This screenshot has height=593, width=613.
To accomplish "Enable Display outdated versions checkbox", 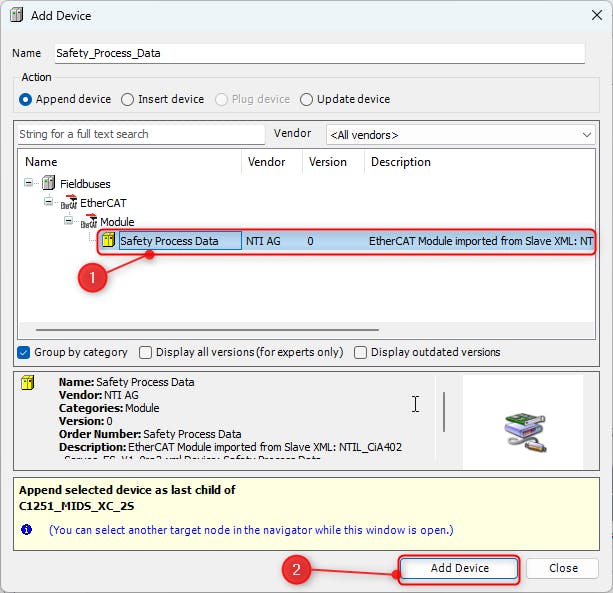I will tap(362, 352).
